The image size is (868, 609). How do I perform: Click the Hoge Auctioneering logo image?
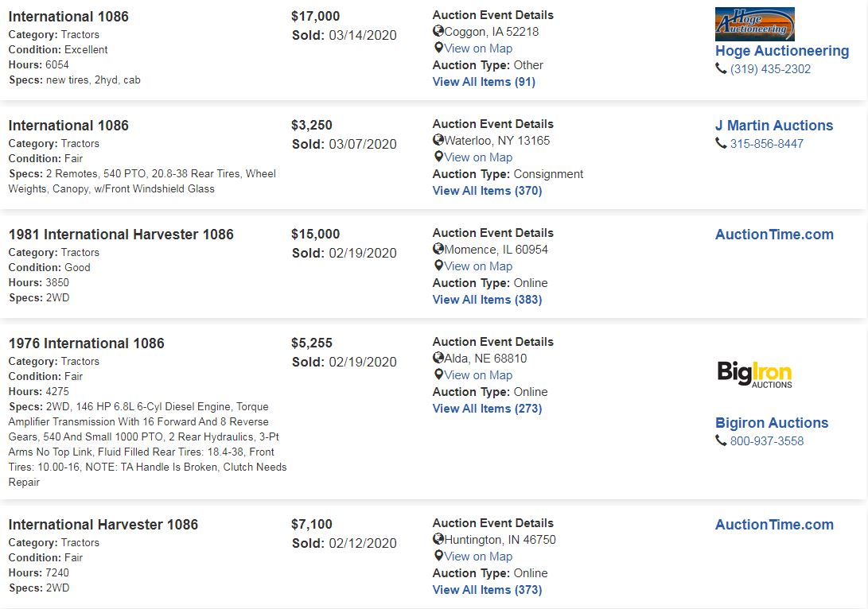(754, 24)
